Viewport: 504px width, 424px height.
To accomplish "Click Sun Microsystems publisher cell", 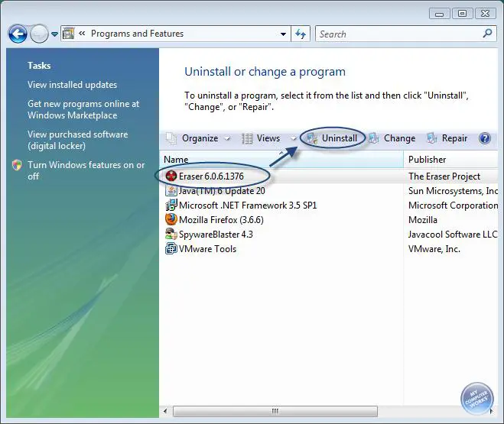I will click(454, 191).
